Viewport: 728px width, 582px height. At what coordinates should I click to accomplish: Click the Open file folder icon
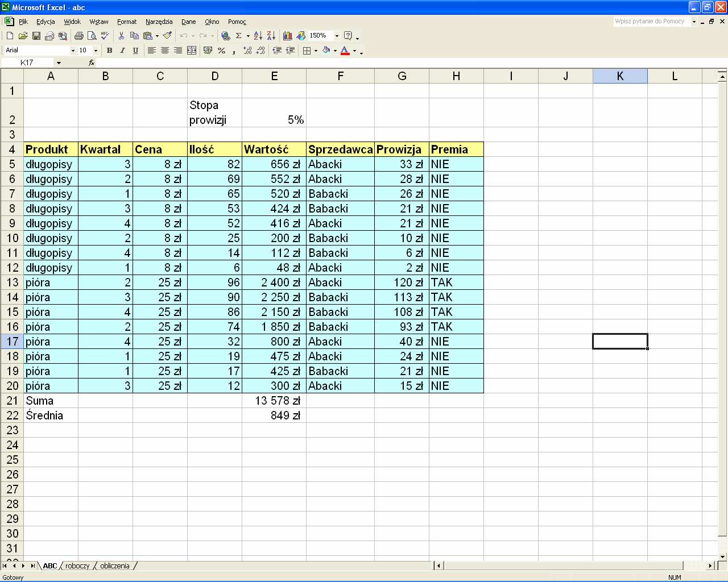point(23,36)
